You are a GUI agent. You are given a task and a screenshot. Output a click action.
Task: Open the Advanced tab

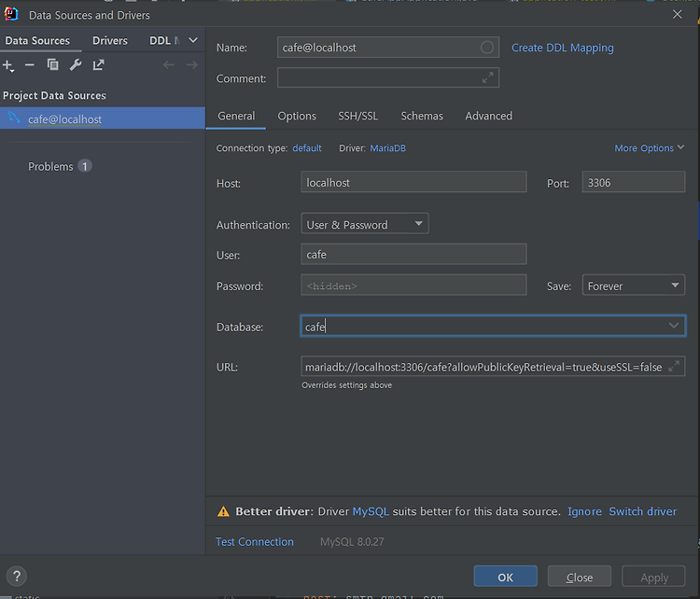[489, 116]
